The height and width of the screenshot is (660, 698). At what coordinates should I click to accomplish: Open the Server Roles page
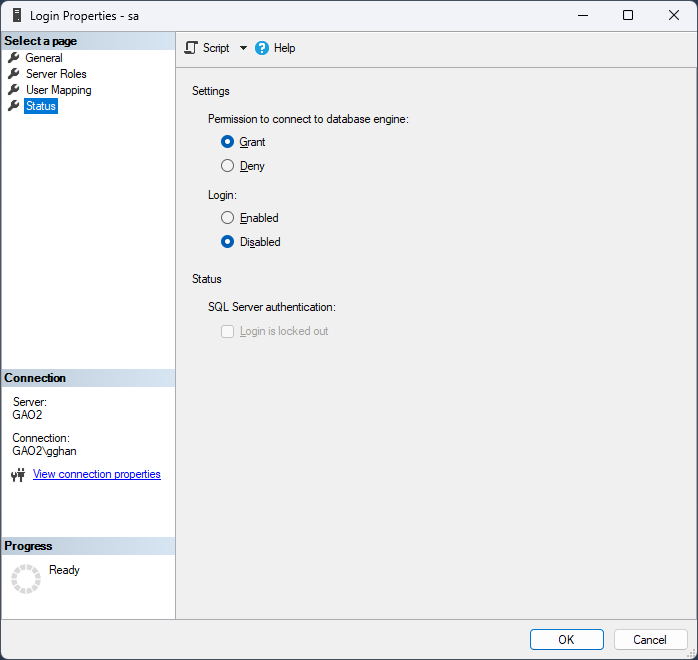(56, 74)
